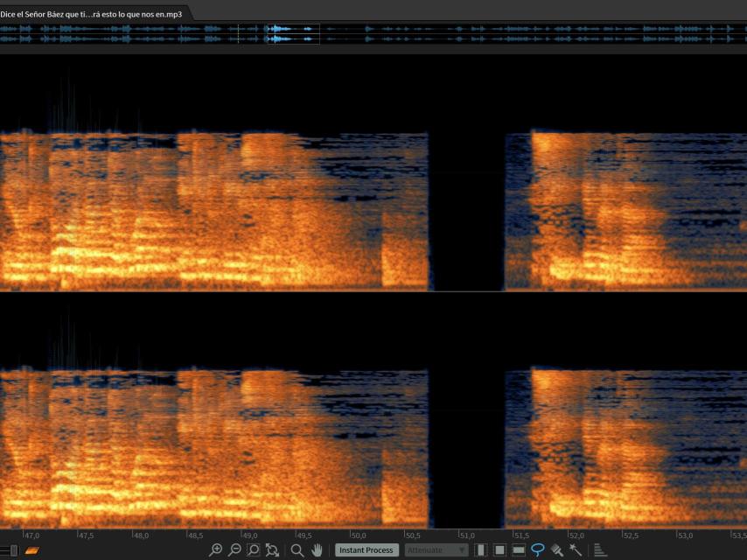
Task: Click the 50,0 mark on the time ruler
Action: pyautogui.click(x=358, y=535)
